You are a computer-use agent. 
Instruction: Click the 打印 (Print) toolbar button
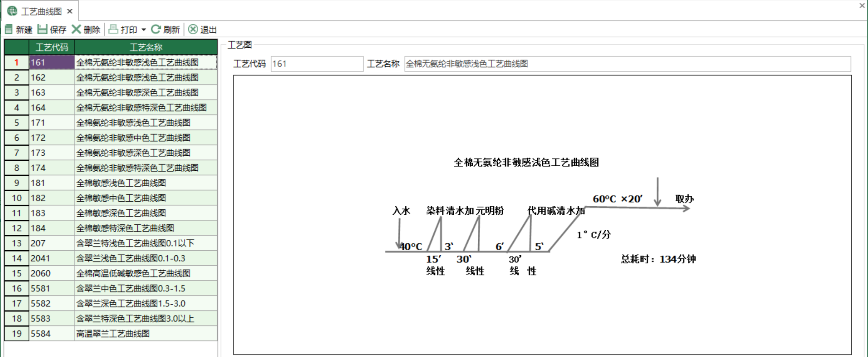[123, 29]
